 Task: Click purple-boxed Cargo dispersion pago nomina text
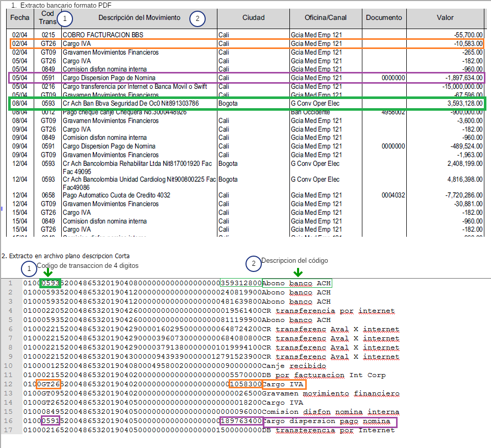(329, 421)
